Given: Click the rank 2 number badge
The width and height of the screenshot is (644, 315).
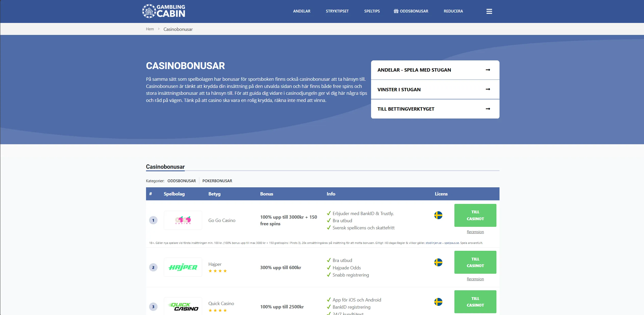Looking at the screenshot, I should click(153, 267).
